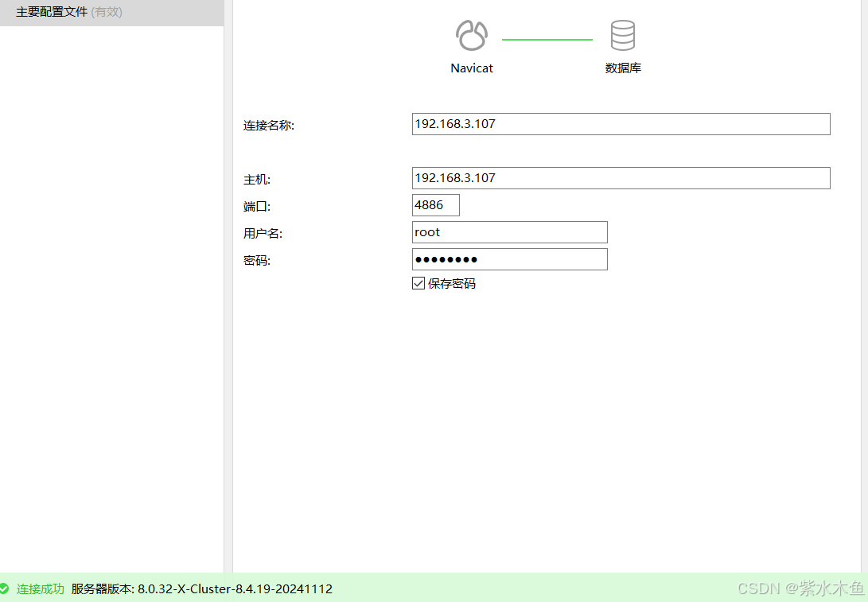Click the 数据库 label under the icon

pos(623,68)
